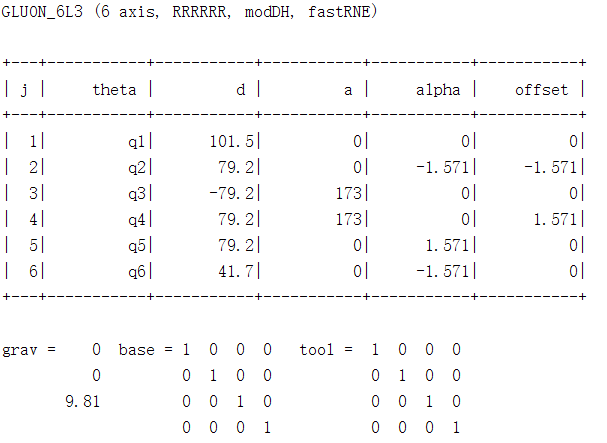The width and height of the screenshot is (607, 443).
Task: Click the alpha column header
Action: point(437,89)
